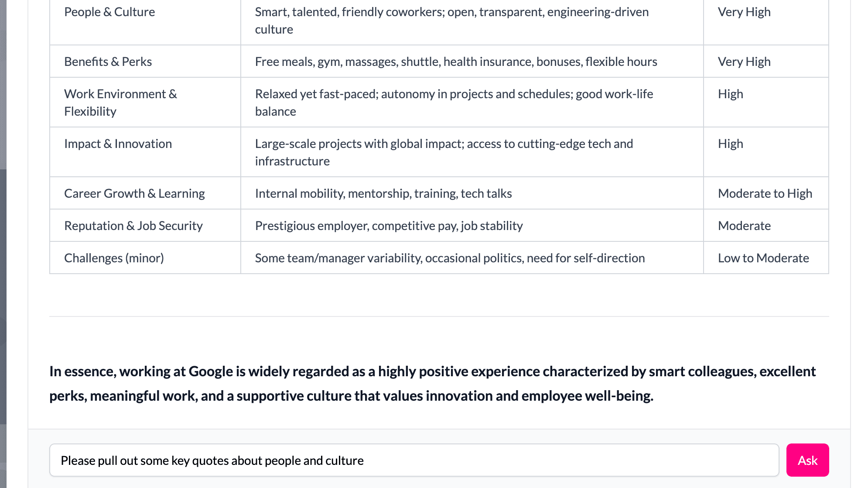Click the pink Ask button
This screenshot has width=868, height=488.
coord(807,460)
